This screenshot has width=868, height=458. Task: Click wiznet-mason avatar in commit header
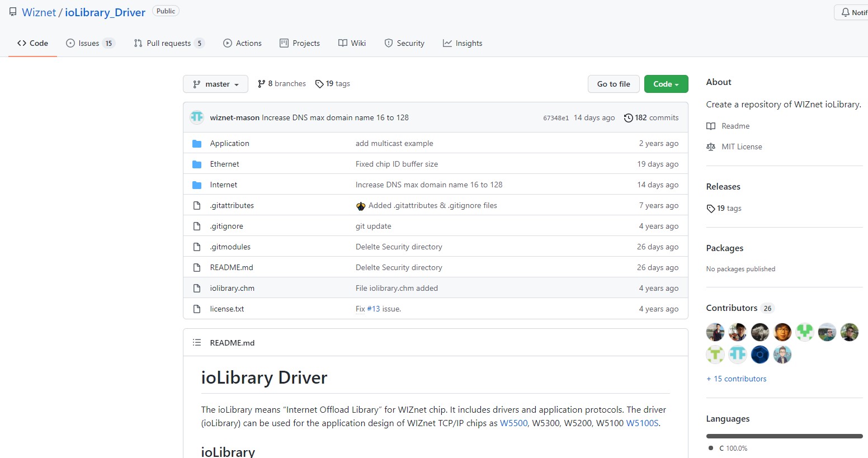pyautogui.click(x=197, y=117)
